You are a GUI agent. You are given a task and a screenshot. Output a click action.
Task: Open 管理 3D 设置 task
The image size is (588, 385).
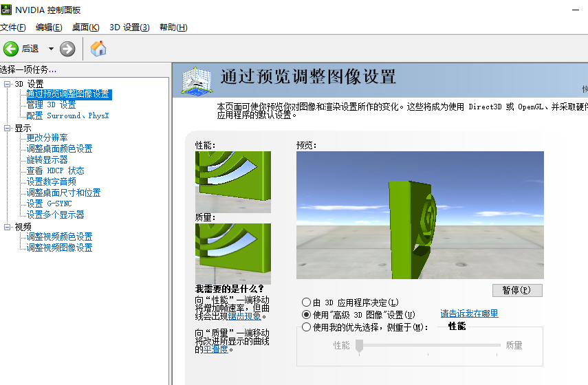(x=51, y=104)
